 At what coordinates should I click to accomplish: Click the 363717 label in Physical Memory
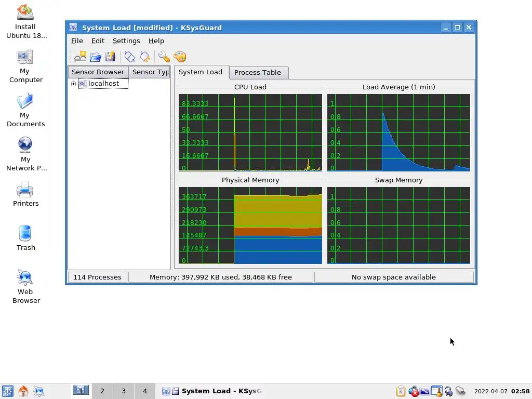[x=194, y=197]
